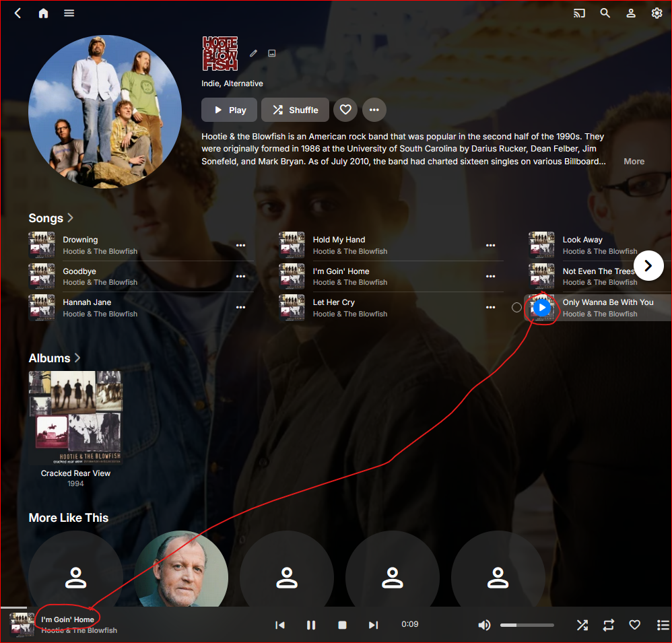
Task: Open options for Hannah Jane song
Action: point(241,307)
